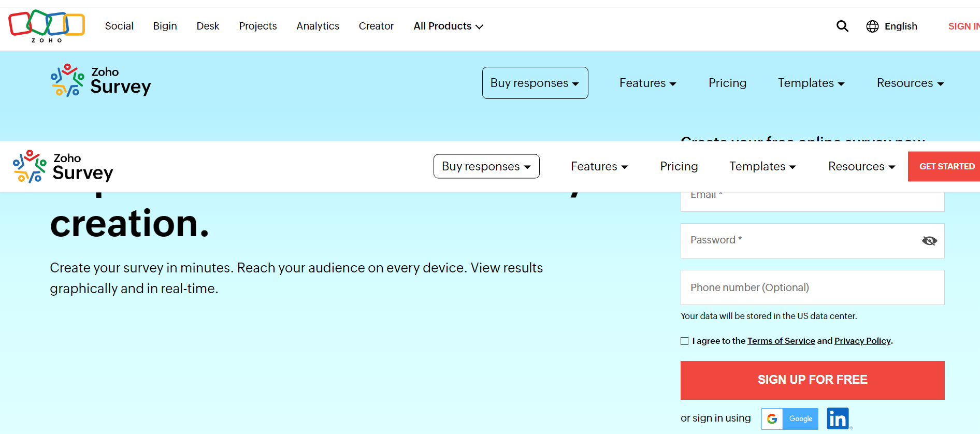
Task: Expand Features menu in blue banner
Action: click(x=648, y=83)
